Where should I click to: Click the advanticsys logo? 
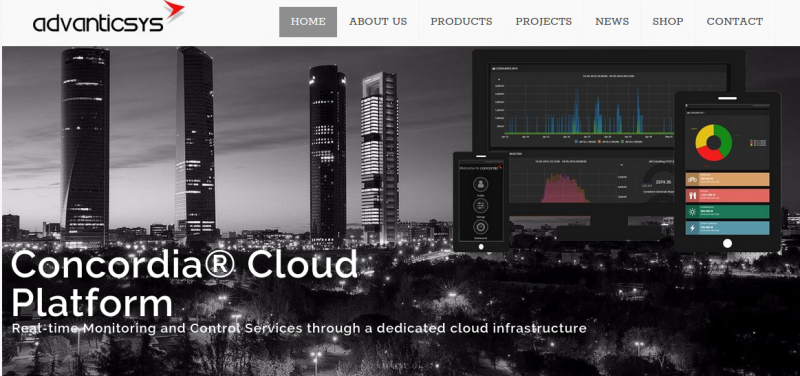[x=108, y=18]
